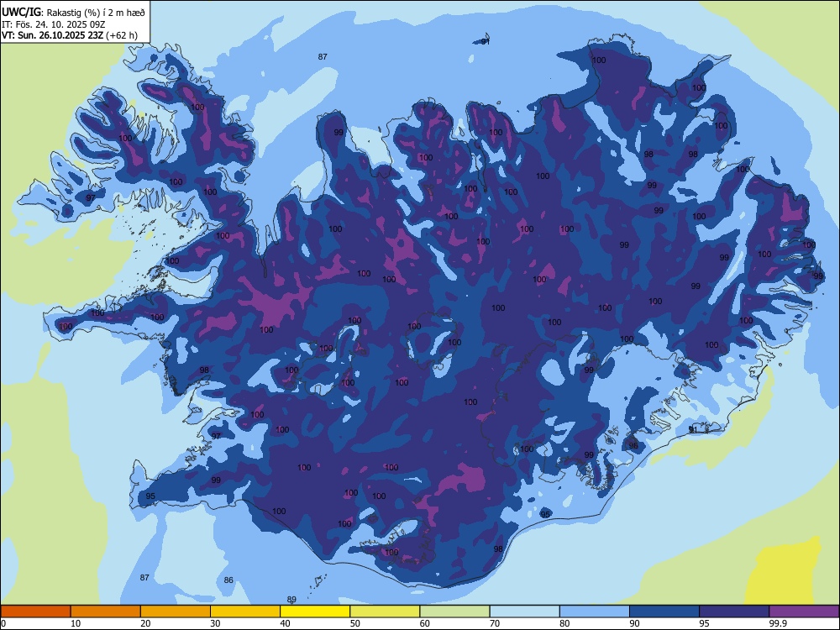Click the bright yellow 40–50 legend swatch
This screenshot has height=630, width=840.
click(315, 612)
